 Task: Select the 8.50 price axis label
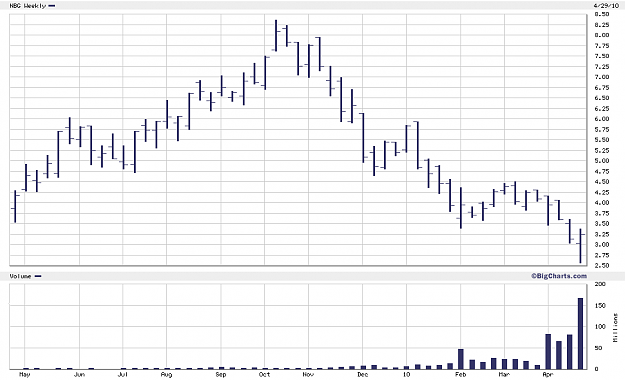[601, 14]
